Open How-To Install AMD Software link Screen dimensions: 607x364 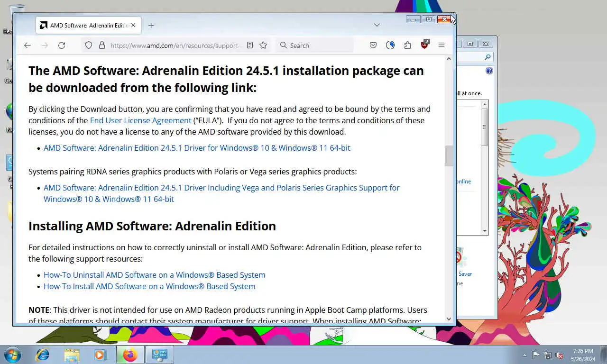[149, 286]
